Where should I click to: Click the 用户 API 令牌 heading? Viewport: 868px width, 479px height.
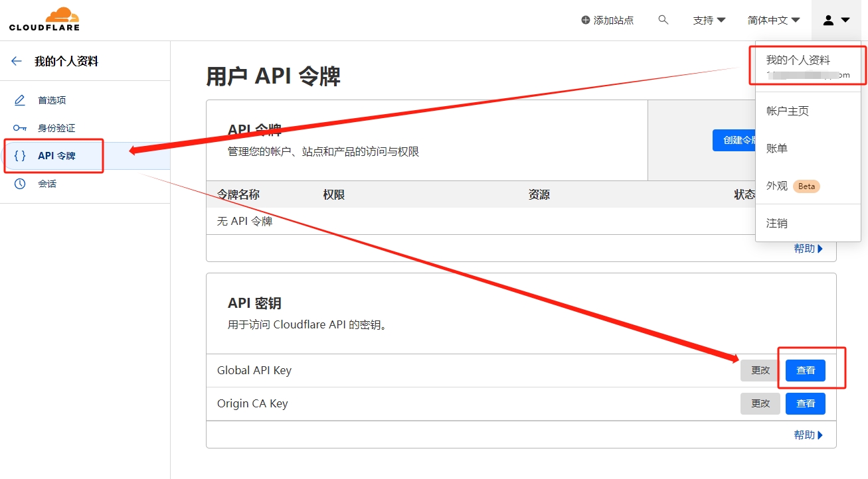pyautogui.click(x=274, y=76)
